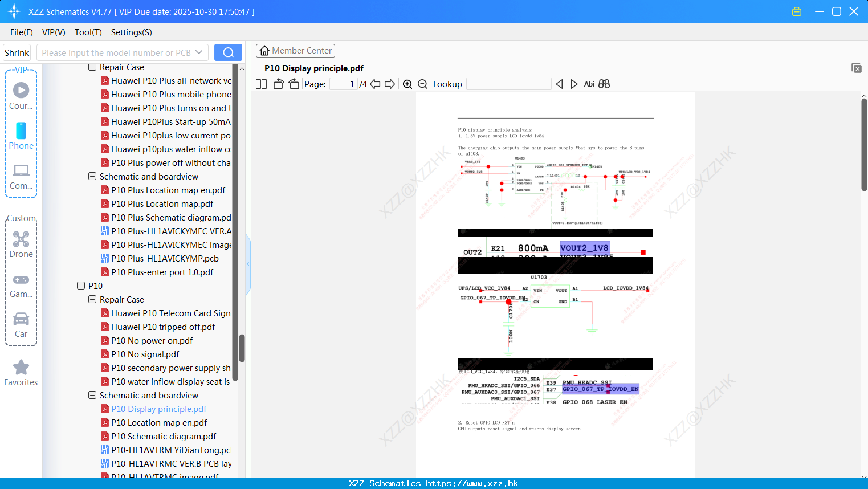Collapse the left panel with side handle

248,264
